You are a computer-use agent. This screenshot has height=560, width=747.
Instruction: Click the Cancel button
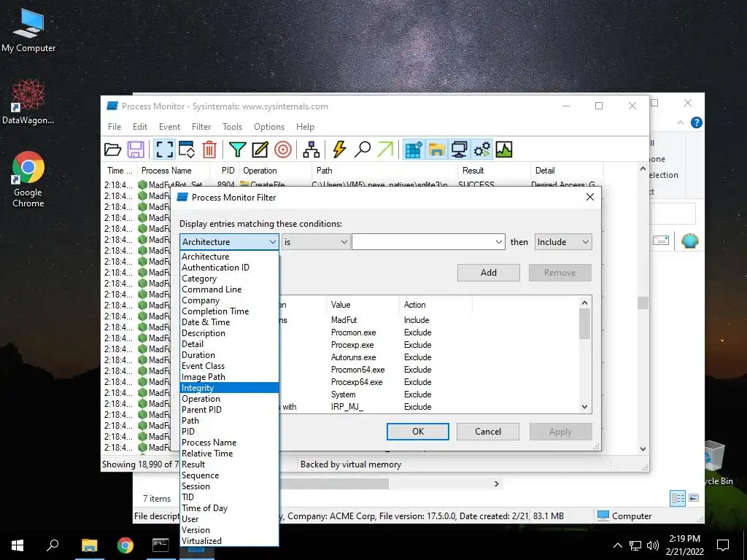(488, 432)
